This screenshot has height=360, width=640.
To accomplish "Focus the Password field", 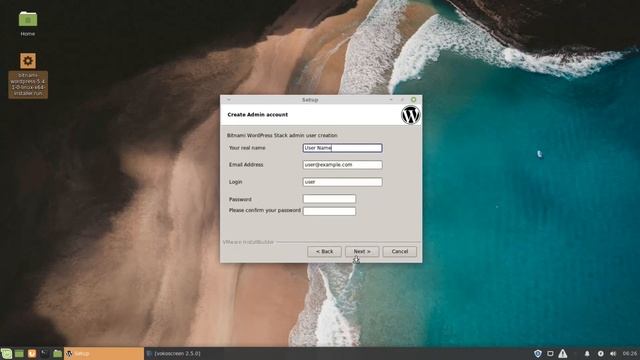I will click(x=329, y=199).
